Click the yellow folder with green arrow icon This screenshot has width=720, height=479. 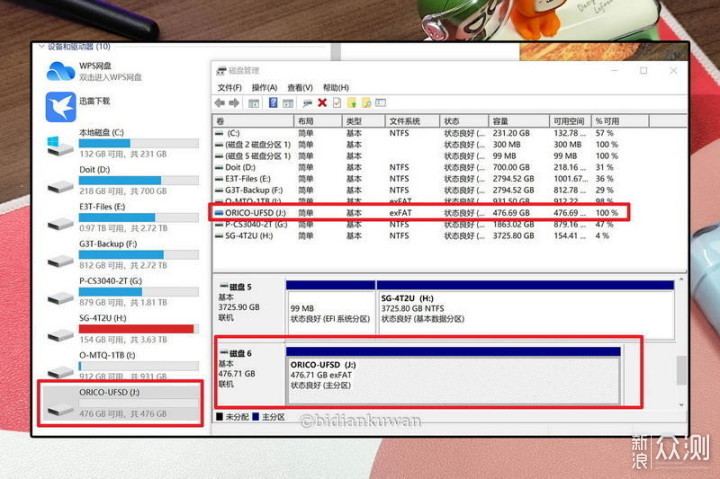pyautogui.click(x=352, y=103)
